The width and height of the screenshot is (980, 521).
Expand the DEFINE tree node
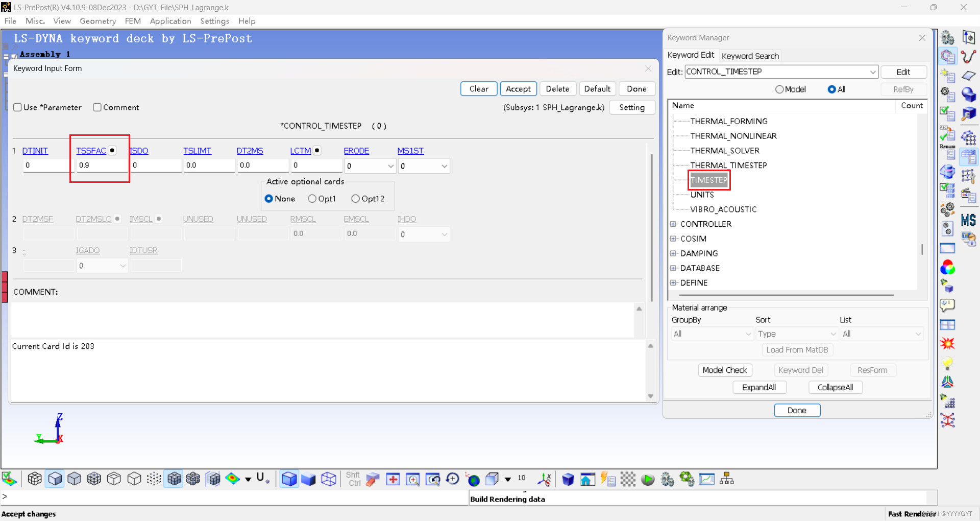coord(673,282)
